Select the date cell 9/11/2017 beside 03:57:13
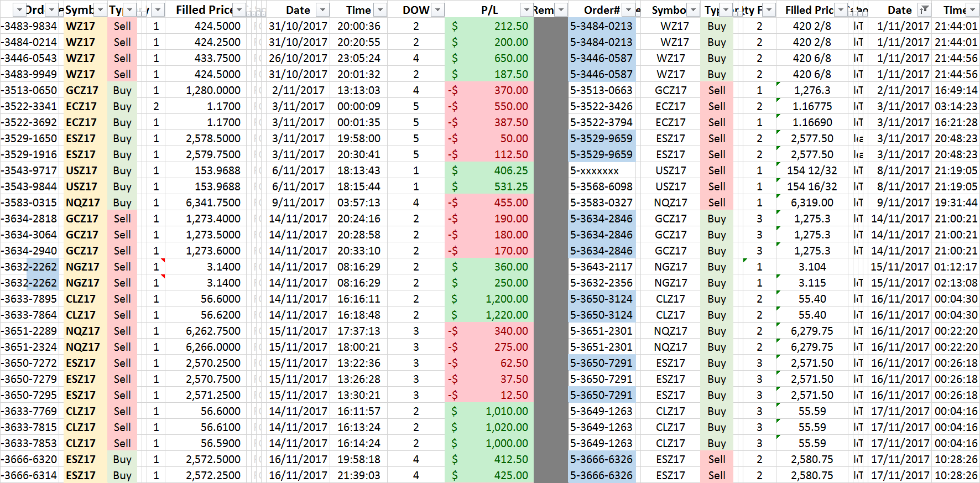Image resolution: width=980 pixels, height=483 pixels. (298, 202)
